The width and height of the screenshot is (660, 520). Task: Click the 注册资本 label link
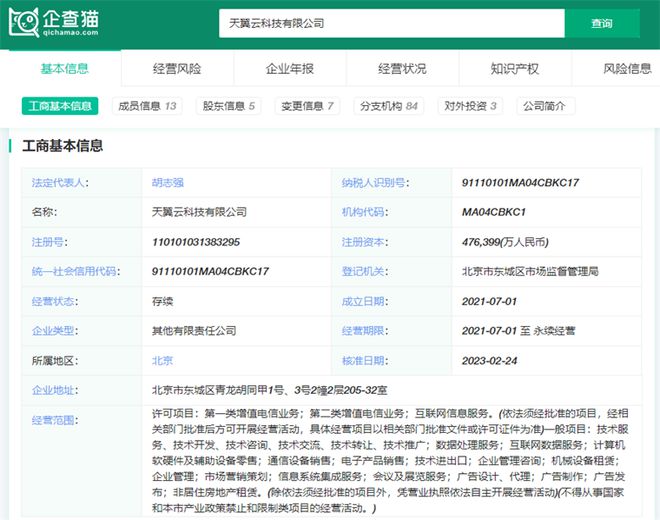[x=363, y=242]
